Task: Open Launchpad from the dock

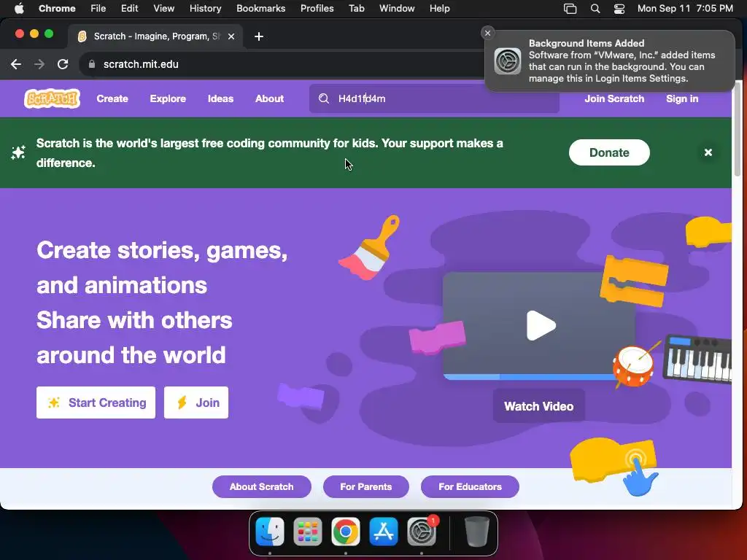Action: [x=308, y=532]
